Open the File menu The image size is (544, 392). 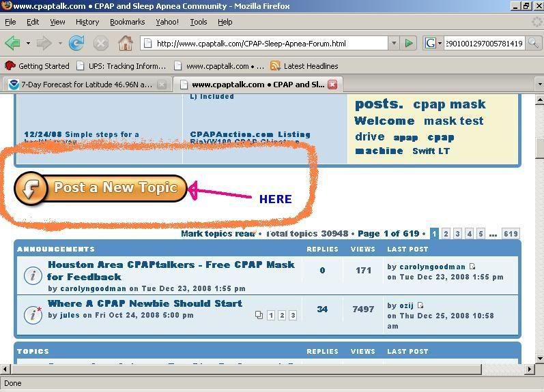10,22
